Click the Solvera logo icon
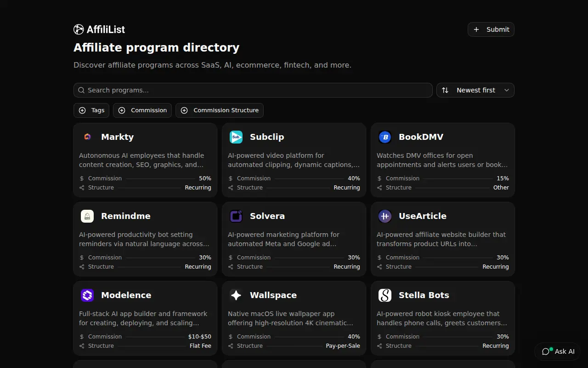588x368 pixels. coord(236,216)
